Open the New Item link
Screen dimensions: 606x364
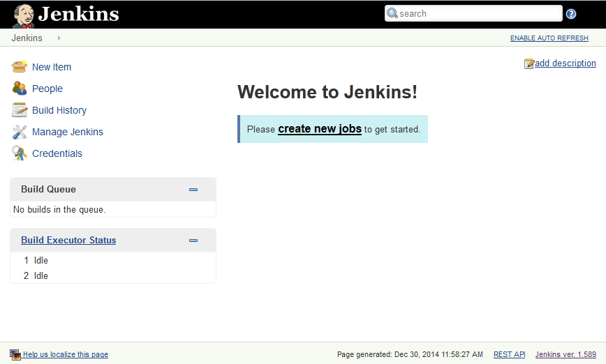(x=52, y=67)
